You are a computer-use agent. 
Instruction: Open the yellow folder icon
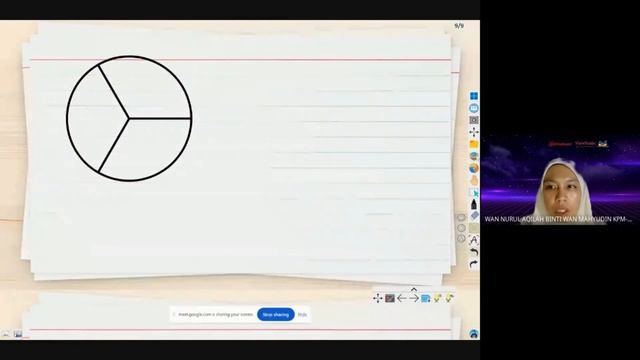click(x=473, y=144)
